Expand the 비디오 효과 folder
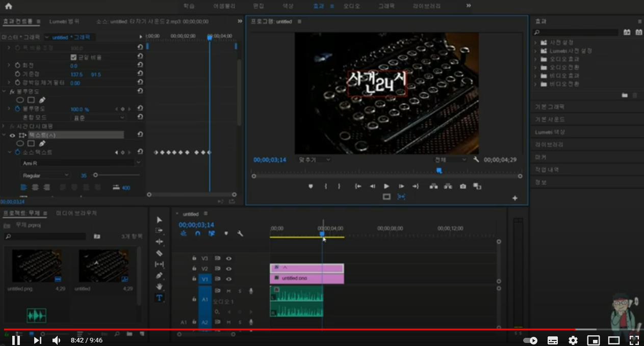The image size is (644, 346). tap(535, 75)
